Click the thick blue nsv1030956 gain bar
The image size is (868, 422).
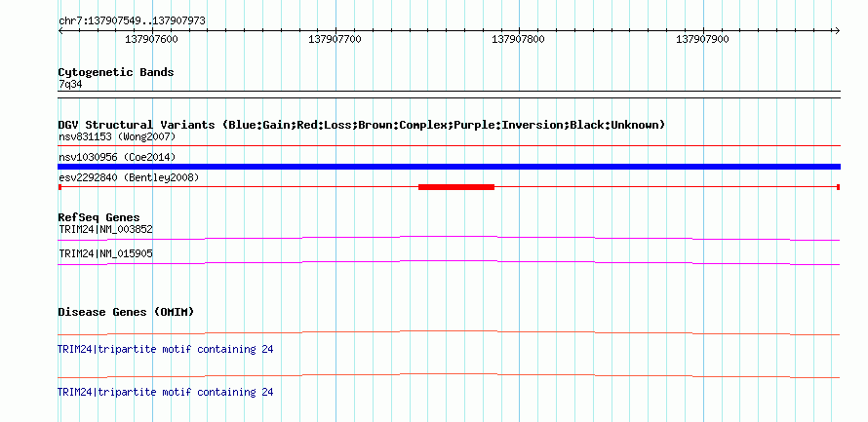pyautogui.click(x=449, y=167)
